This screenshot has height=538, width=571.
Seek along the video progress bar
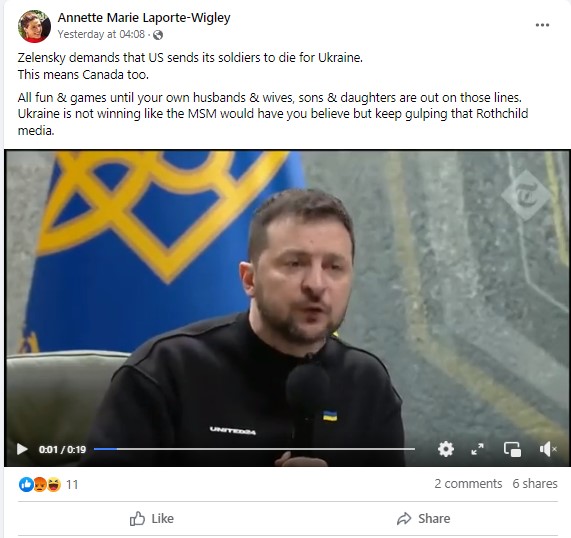tap(254, 449)
